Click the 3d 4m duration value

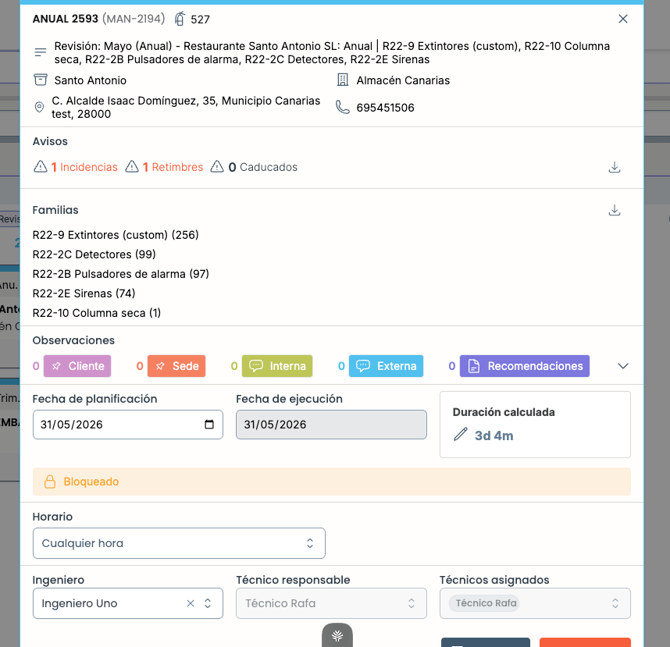pos(494,435)
